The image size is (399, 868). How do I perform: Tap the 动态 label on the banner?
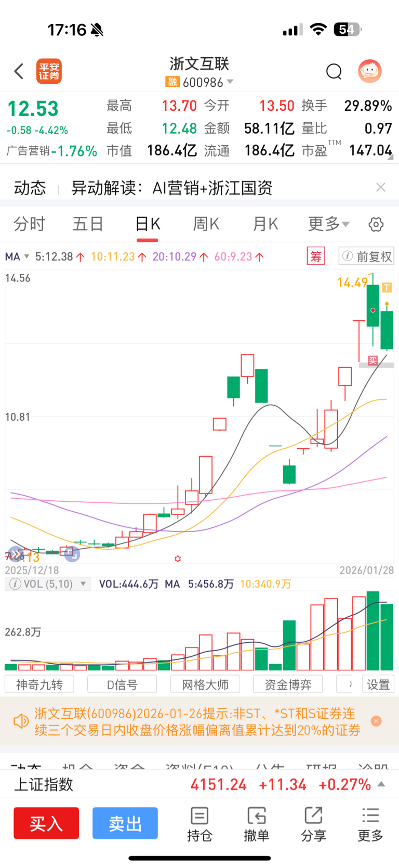tap(30, 188)
